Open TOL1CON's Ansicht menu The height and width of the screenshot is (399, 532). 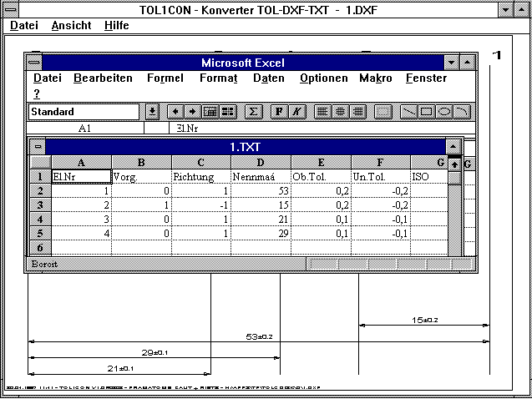pyautogui.click(x=71, y=25)
